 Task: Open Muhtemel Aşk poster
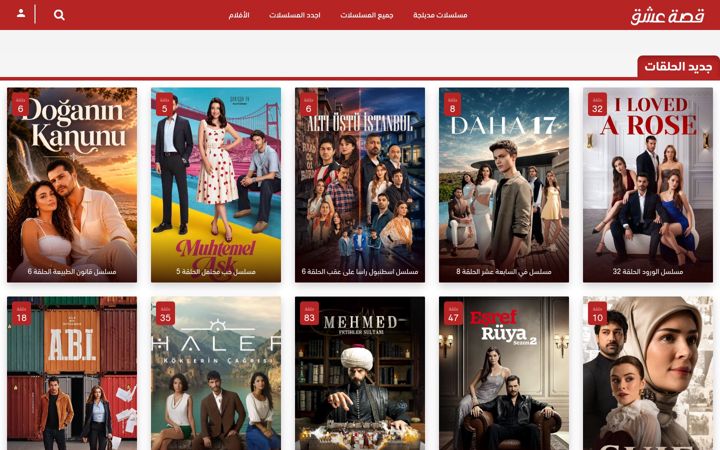[x=216, y=185]
